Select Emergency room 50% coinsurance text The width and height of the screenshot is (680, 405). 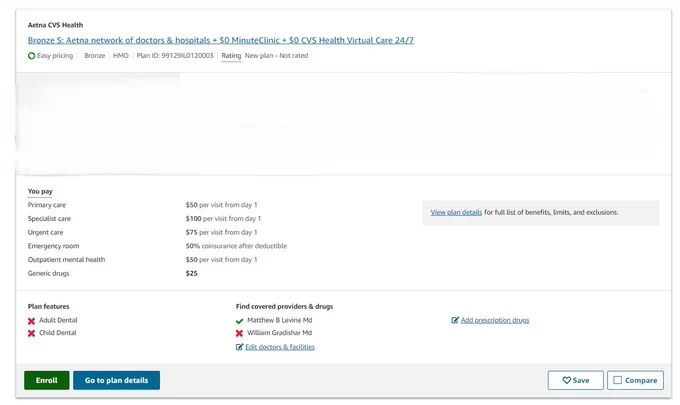click(x=236, y=246)
